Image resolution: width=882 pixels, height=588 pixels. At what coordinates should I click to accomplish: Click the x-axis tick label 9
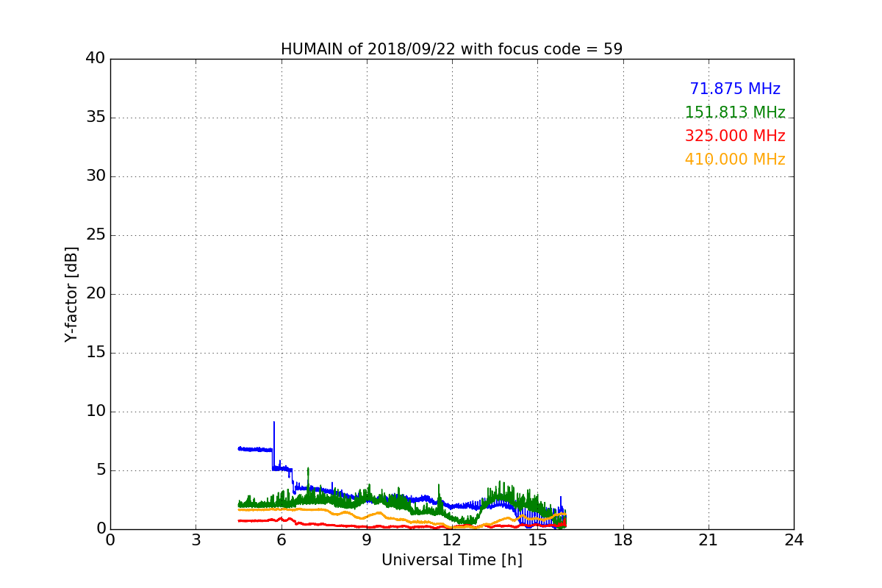click(367, 539)
